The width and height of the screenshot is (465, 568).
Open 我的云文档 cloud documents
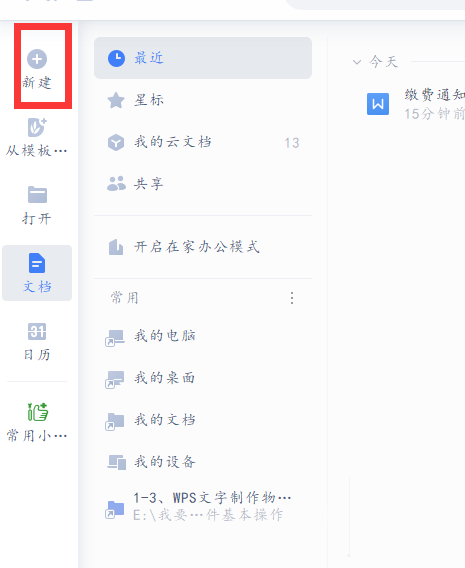pos(203,142)
